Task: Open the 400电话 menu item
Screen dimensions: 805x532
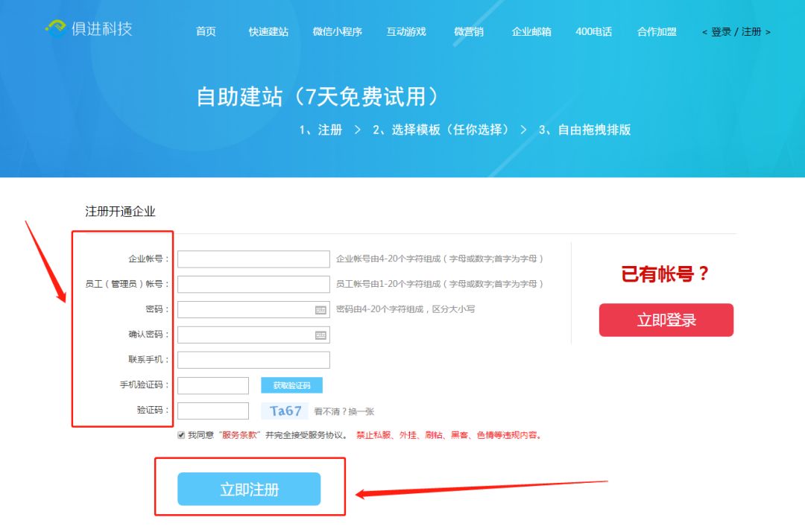Action: [x=594, y=31]
